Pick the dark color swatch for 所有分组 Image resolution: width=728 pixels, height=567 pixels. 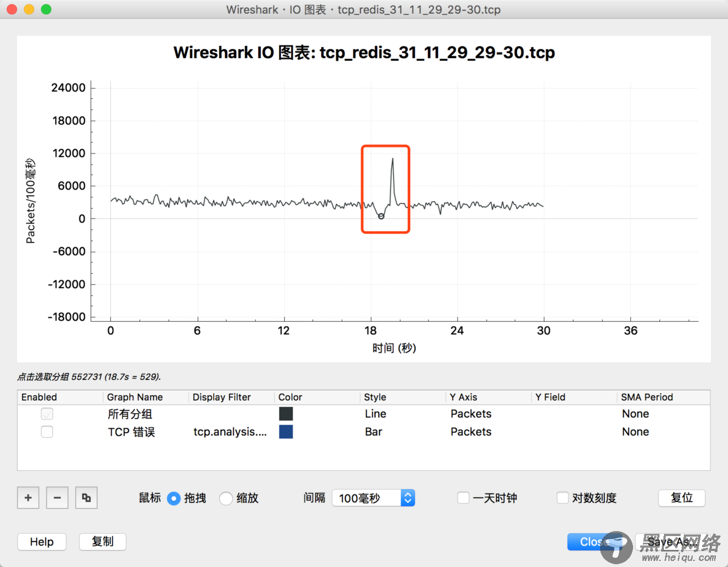coord(286,414)
